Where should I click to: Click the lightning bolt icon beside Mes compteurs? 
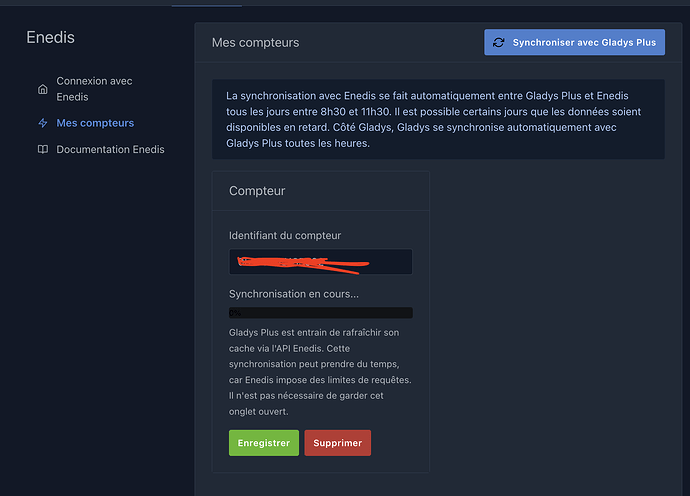pos(43,123)
